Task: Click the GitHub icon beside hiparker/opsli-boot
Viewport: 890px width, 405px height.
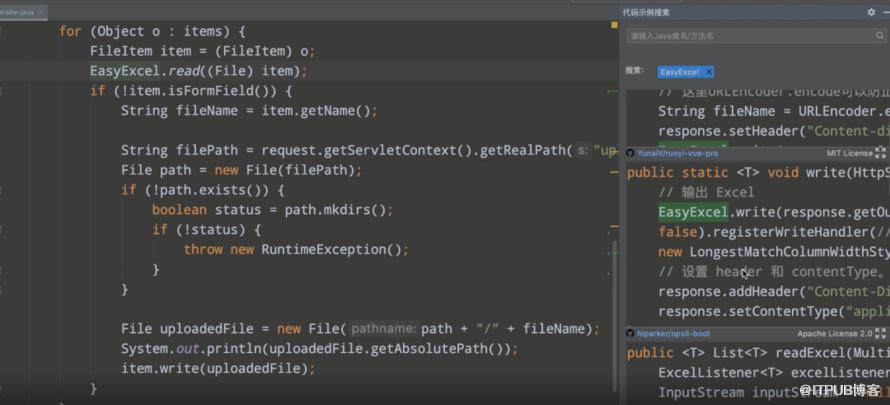Action: click(x=630, y=334)
